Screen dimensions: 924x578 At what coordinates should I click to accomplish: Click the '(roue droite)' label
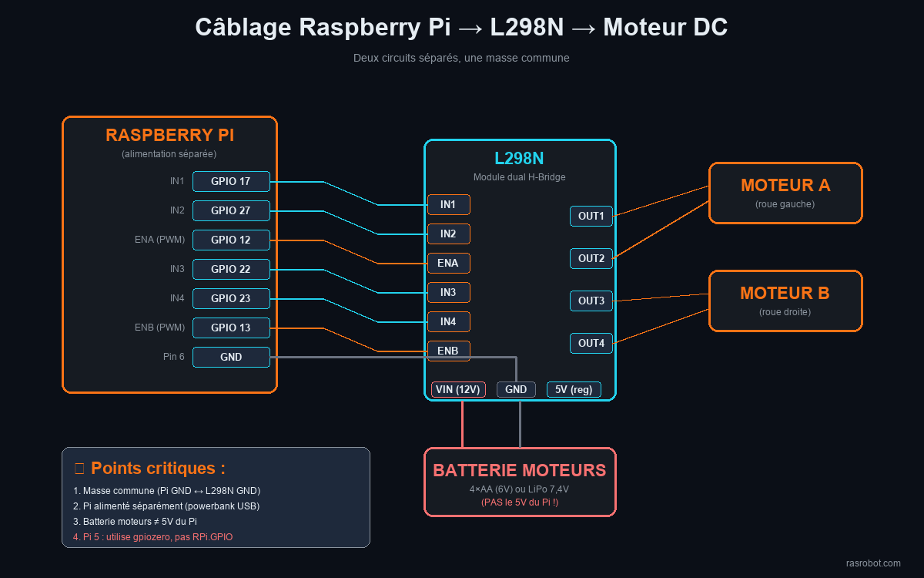coord(785,312)
